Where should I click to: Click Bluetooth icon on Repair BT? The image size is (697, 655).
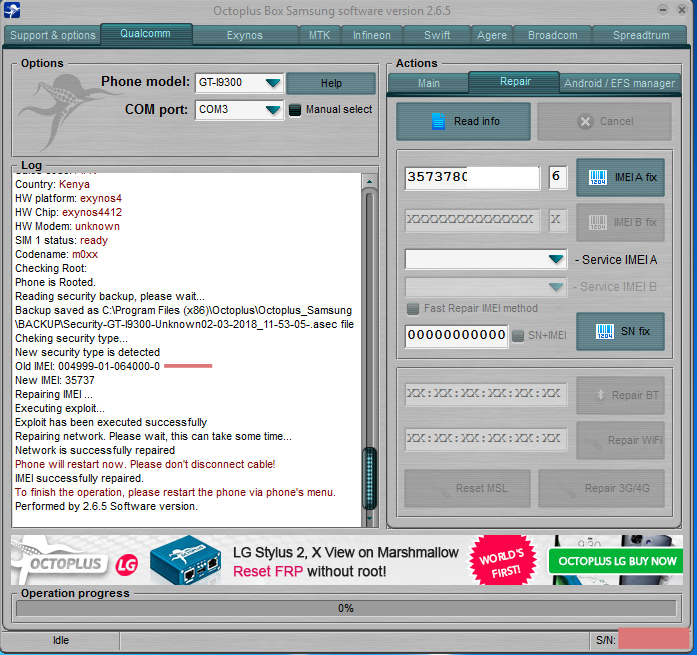coord(600,395)
